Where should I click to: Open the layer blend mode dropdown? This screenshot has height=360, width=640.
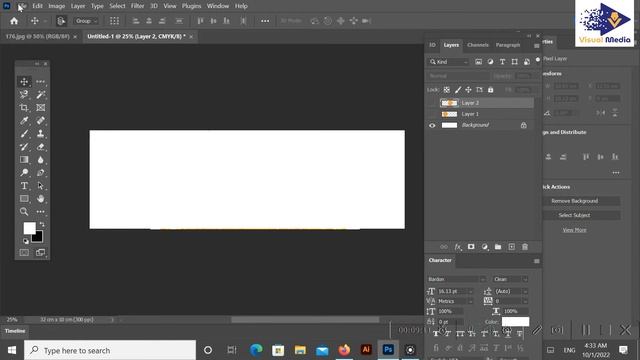(458, 76)
